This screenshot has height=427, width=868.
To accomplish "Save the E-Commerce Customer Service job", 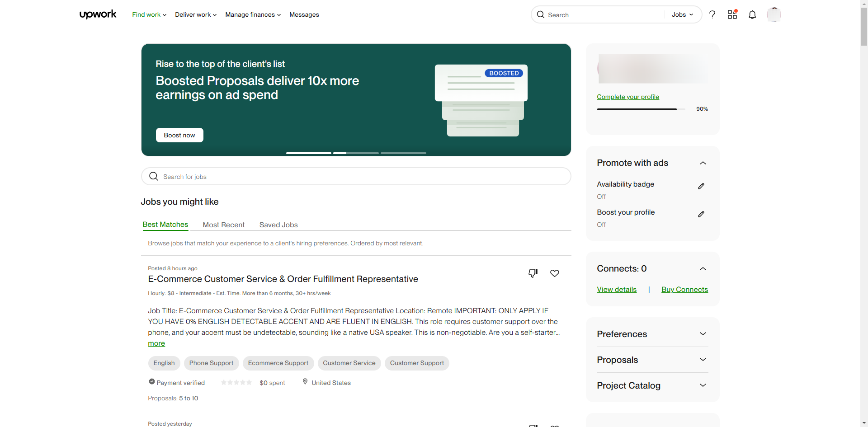I will 555,273.
